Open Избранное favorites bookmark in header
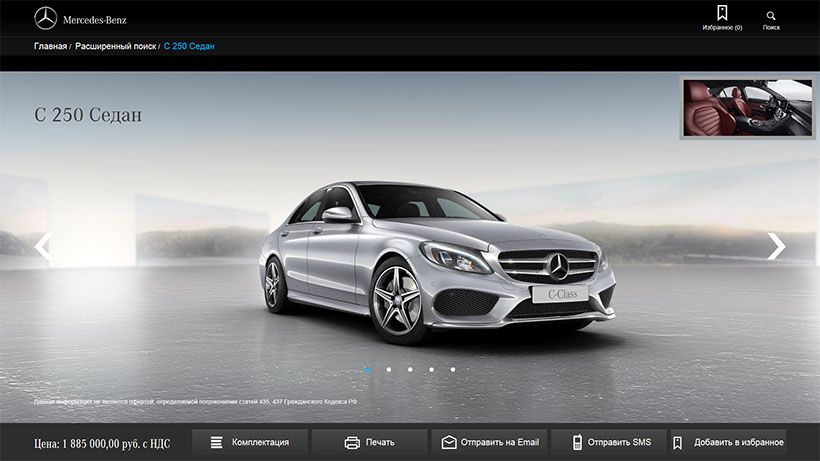Image resolution: width=820 pixels, height=461 pixels. 722,14
